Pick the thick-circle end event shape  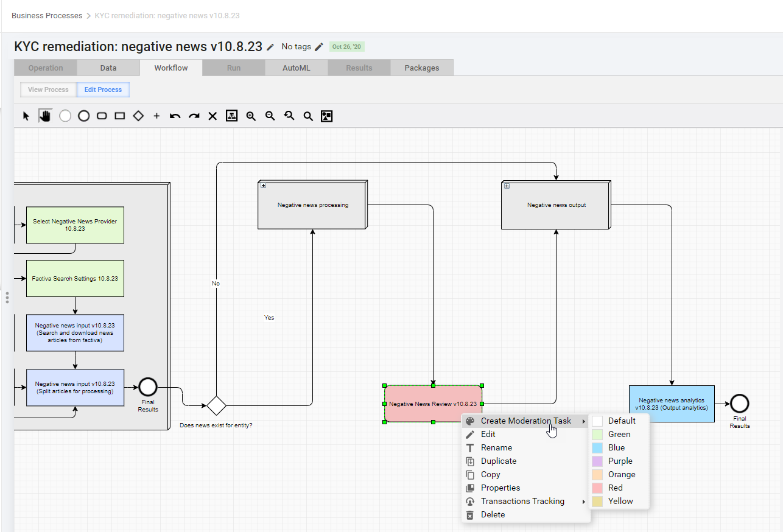pos(83,116)
